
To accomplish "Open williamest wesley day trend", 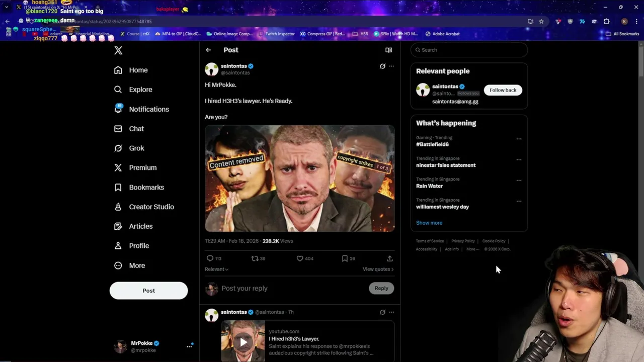I will point(442,207).
